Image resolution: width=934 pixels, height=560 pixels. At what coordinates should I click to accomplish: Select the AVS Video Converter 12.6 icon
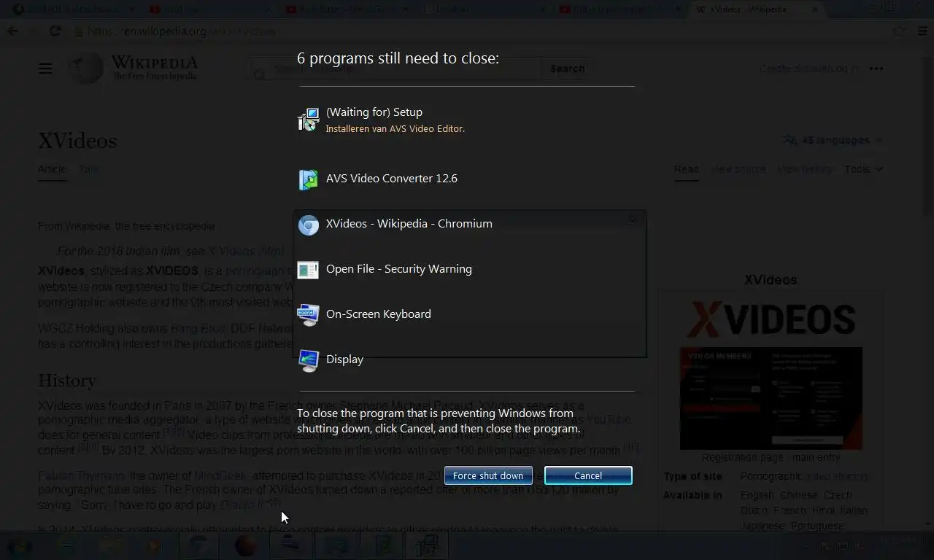pos(309,179)
